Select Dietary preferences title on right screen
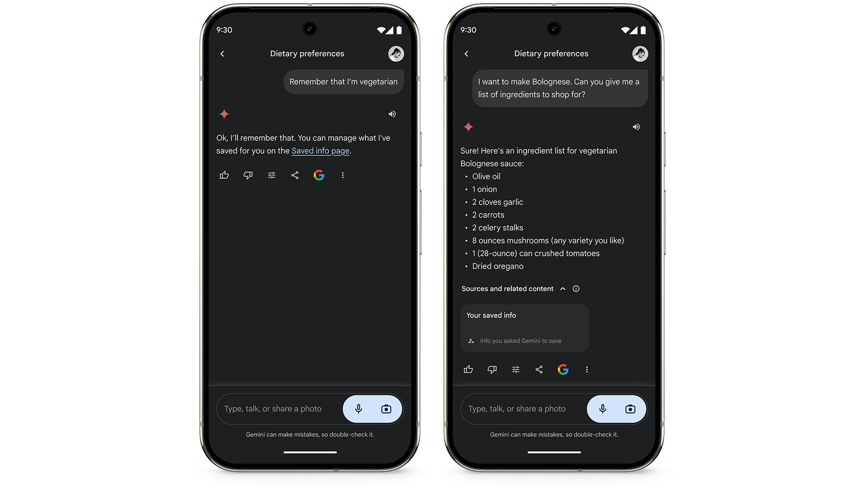The image size is (868, 488). [x=551, y=53]
